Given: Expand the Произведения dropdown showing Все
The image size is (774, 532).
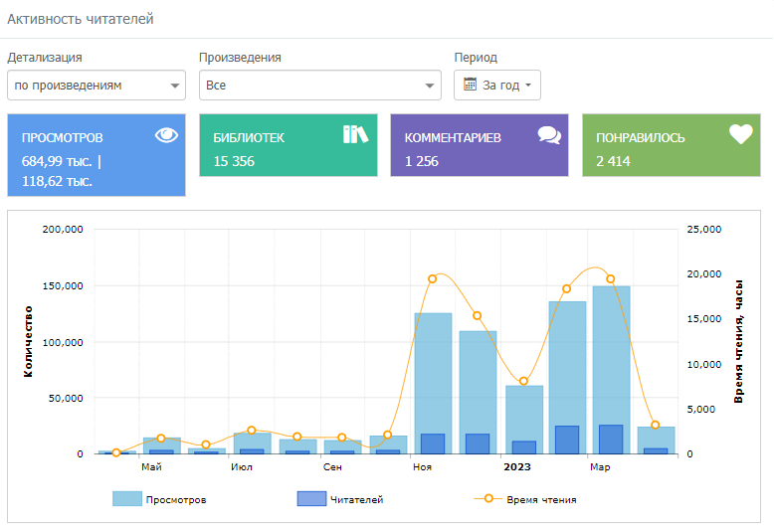Looking at the screenshot, I should point(319,86).
